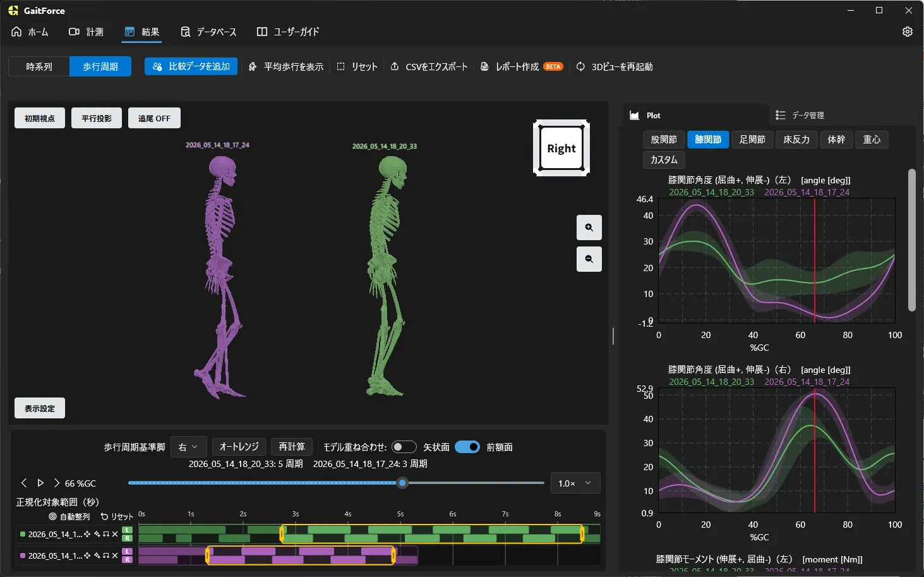Open the データベース tab
The image size is (924, 577).
208,32
